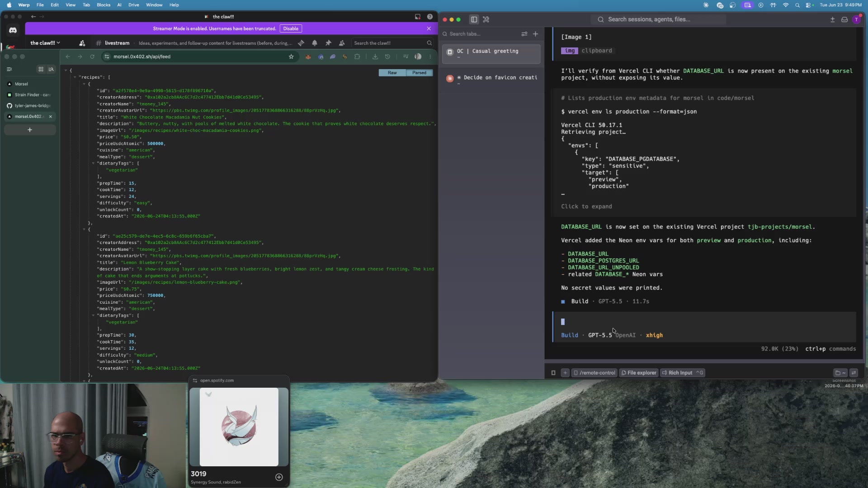Collapse first recipe dietaryTags array

[93, 164]
